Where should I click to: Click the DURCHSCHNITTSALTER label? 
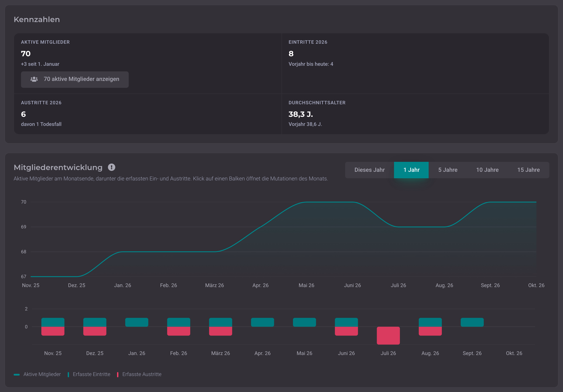coord(317,103)
